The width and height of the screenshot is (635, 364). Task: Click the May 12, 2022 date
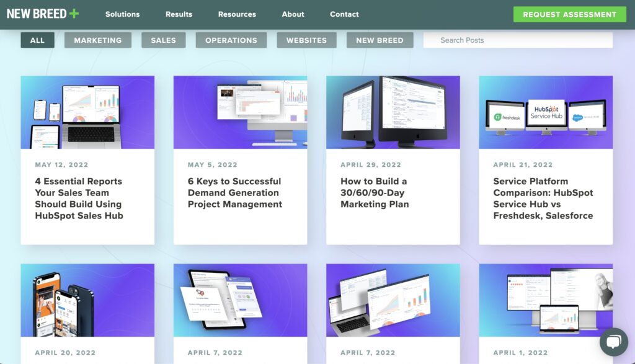(x=61, y=165)
